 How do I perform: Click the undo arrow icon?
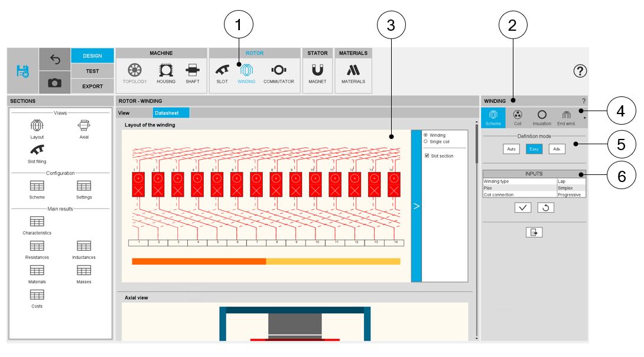55,60
